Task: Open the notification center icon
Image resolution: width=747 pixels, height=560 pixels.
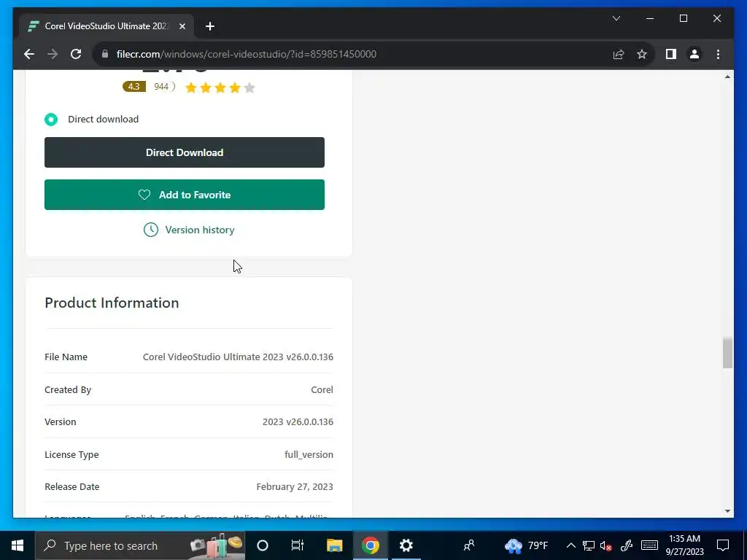Action: point(723,545)
